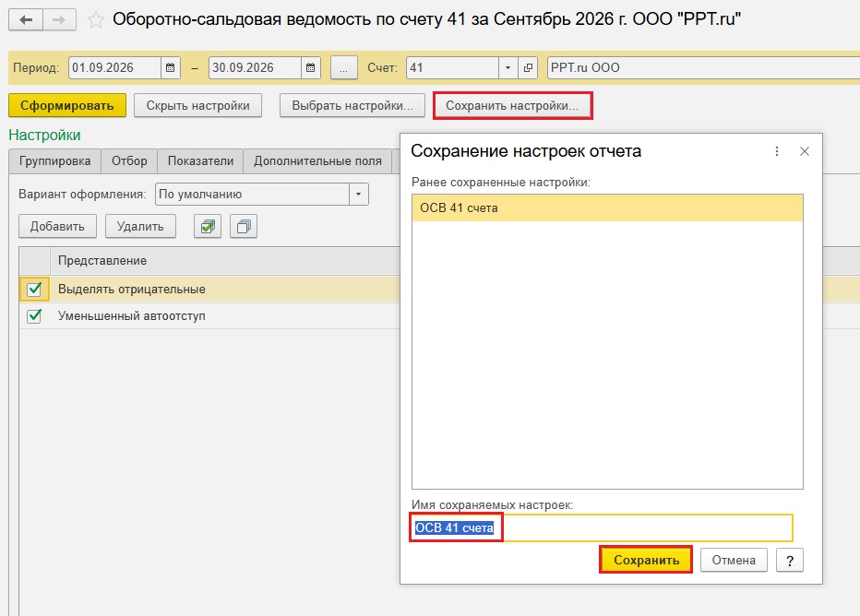Open Выбрать настройки dialog
The width and height of the screenshot is (860, 616).
(x=352, y=106)
